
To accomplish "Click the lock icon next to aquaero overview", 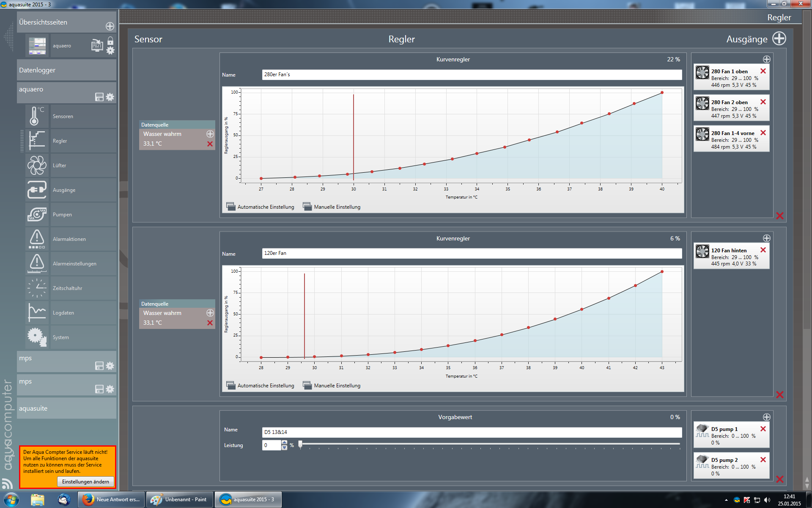I will point(110,41).
